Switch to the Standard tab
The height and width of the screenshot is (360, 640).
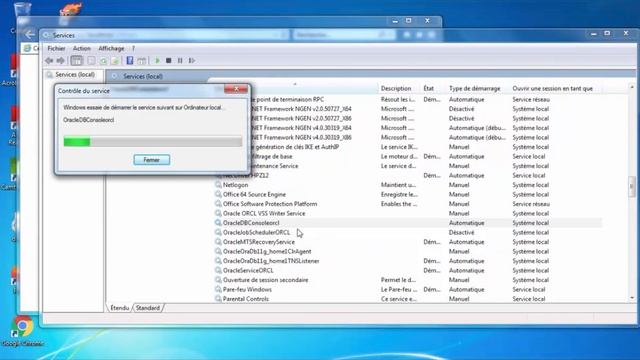coord(148,308)
